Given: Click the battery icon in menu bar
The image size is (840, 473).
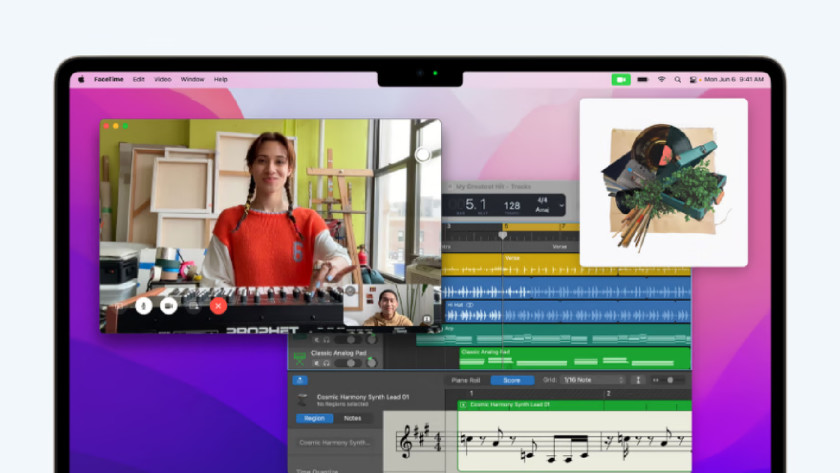Looking at the screenshot, I should [643, 79].
